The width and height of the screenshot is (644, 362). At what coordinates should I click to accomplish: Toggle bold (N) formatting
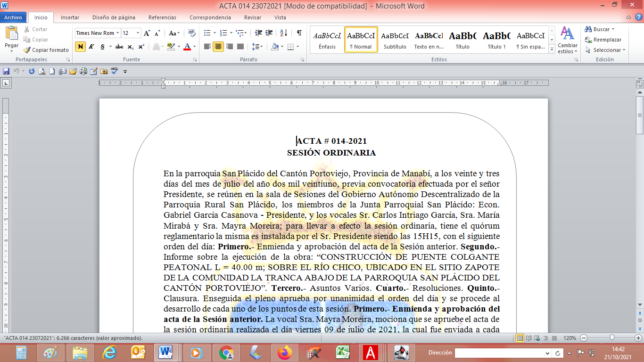(80, 47)
